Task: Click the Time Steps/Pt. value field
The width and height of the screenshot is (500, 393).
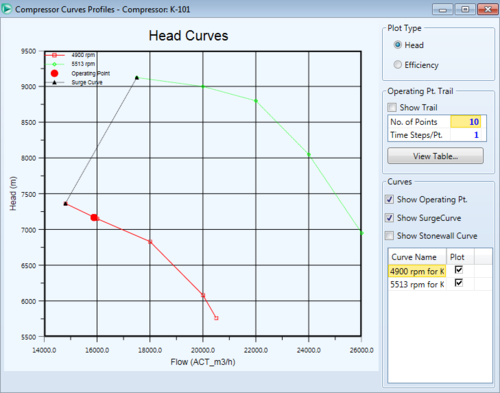Action: coord(466,135)
